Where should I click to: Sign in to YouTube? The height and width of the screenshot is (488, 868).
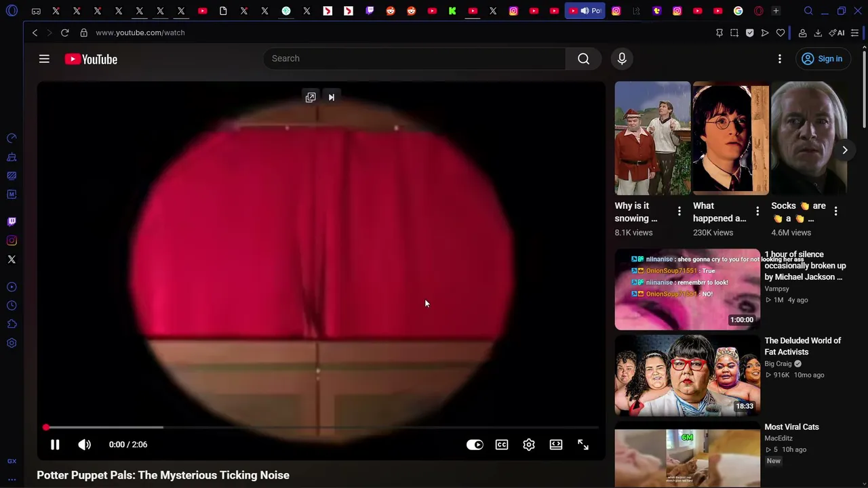click(822, 59)
